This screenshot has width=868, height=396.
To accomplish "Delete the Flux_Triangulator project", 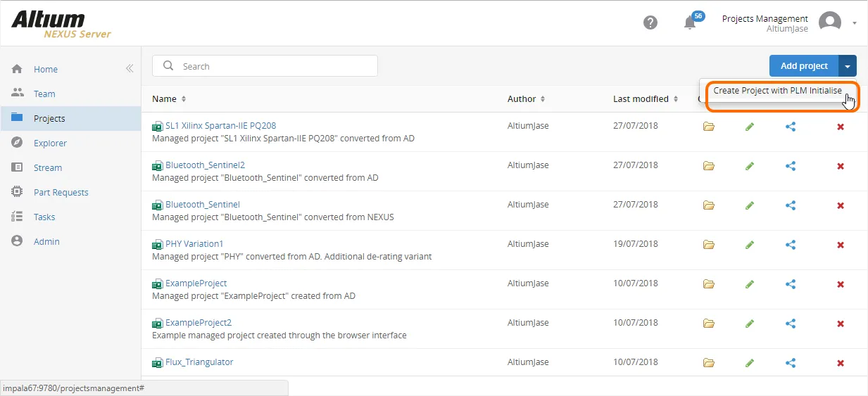I will coord(840,364).
